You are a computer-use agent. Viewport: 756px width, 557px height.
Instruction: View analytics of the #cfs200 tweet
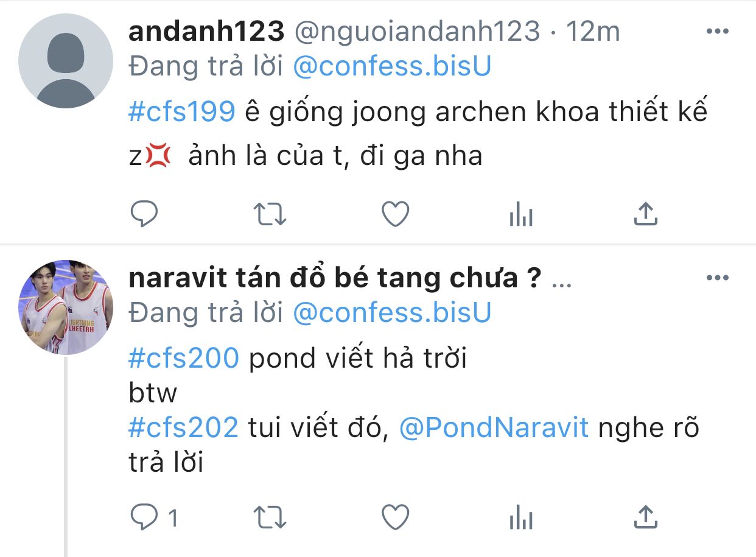[520, 518]
